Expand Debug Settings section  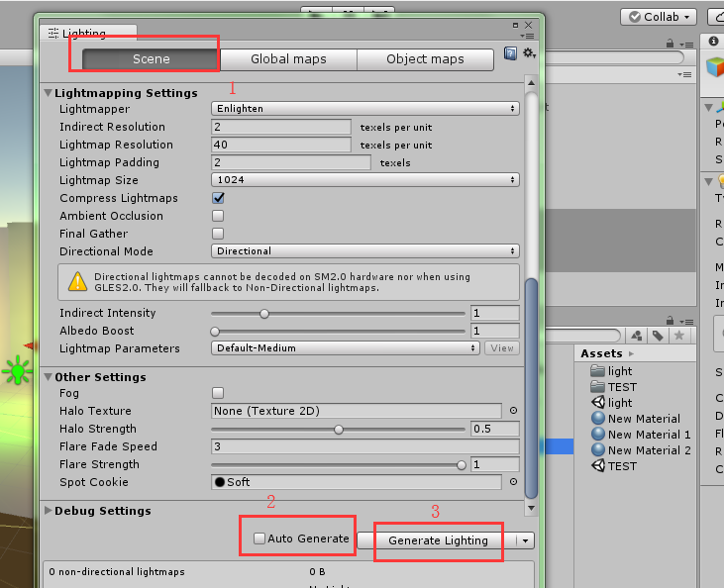click(48, 511)
